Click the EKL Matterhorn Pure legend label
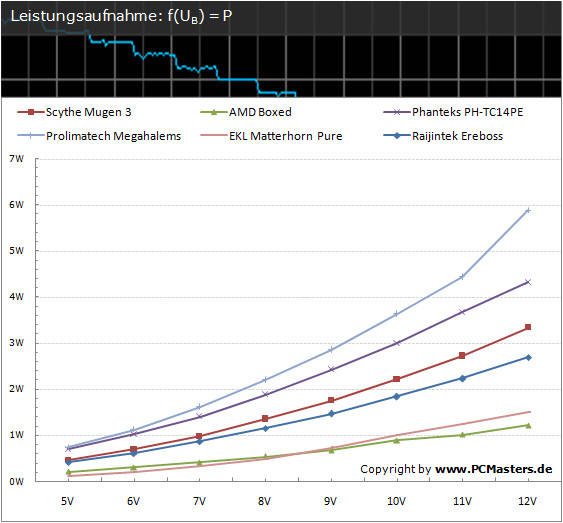 [x=285, y=136]
